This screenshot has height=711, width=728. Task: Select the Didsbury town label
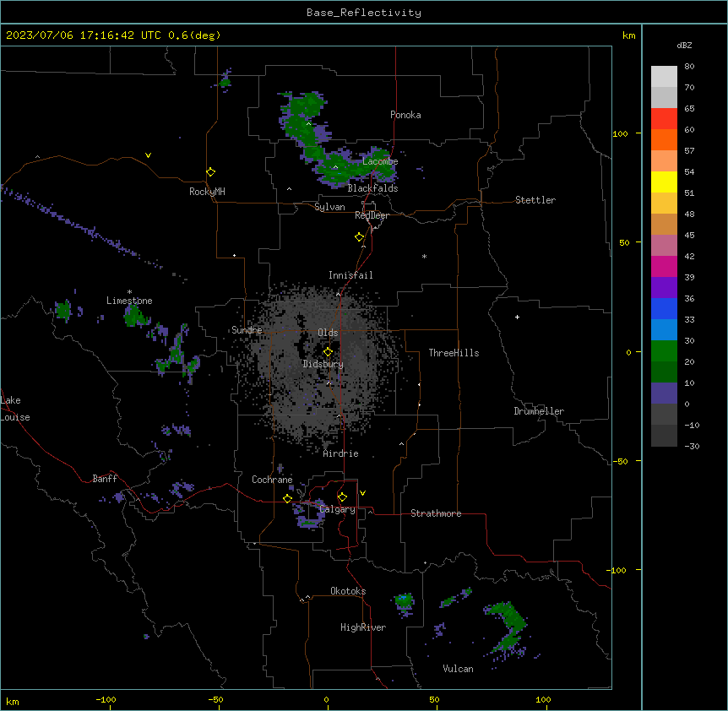point(323,364)
